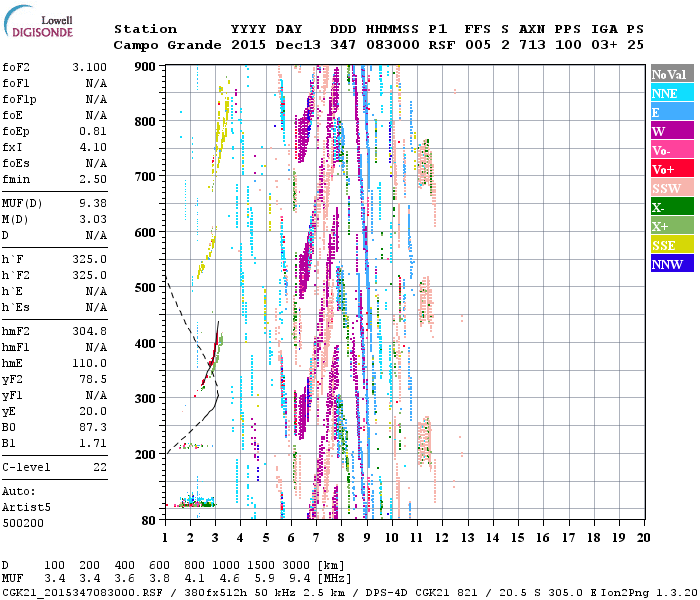Select the X+ light green legend swatch
The image size is (700, 600).
pos(672,225)
